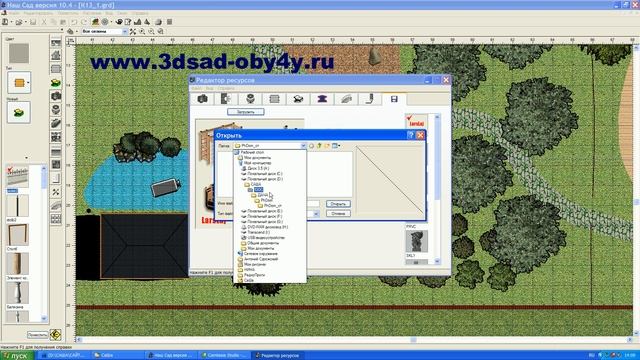Click the zoom in magnifier in toolbar
Screen dimensions: 640x360
142,31
